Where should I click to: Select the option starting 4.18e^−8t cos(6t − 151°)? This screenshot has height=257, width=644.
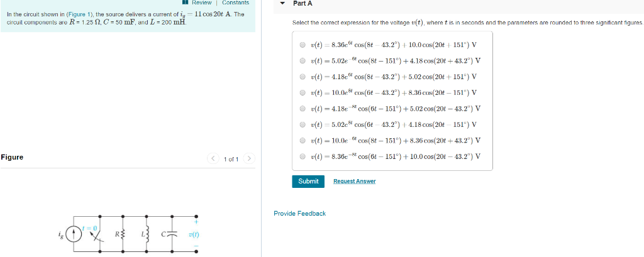pos(303,109)
